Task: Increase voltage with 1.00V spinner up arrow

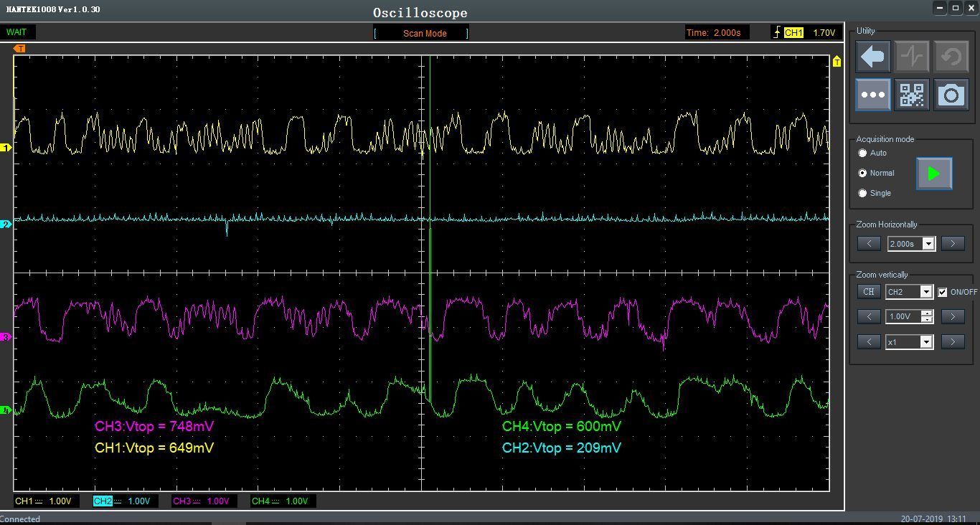Action: click(x=927, y=313)
